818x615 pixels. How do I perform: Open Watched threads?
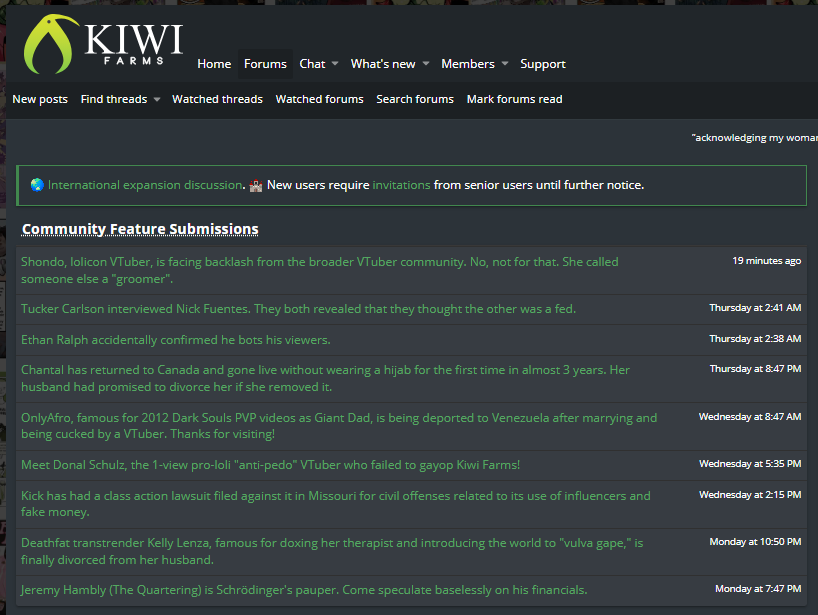tap(217, 99)
